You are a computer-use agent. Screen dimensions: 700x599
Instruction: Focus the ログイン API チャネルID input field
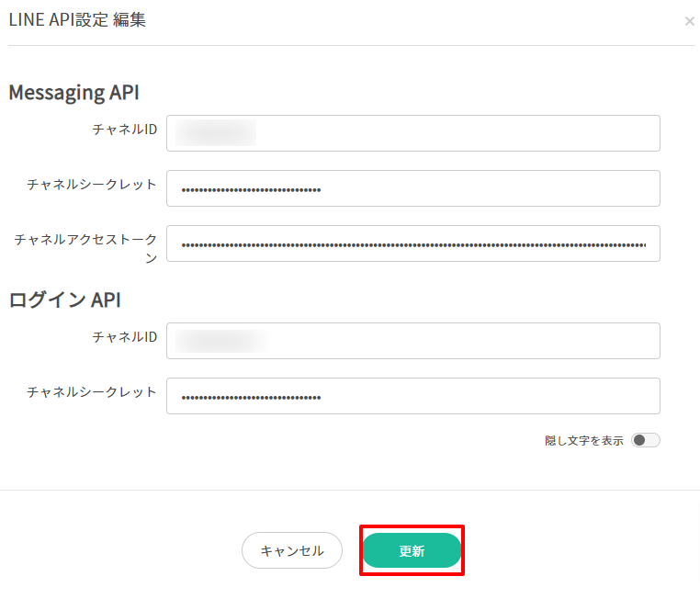click(413, 341)
